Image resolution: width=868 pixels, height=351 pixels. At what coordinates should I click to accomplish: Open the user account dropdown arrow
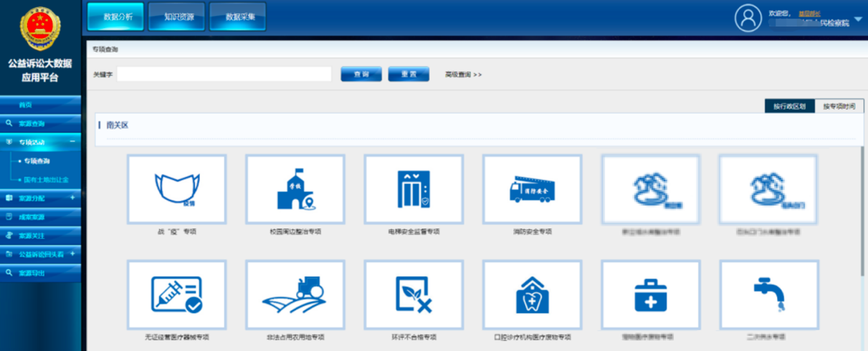(x=859, y=19)
